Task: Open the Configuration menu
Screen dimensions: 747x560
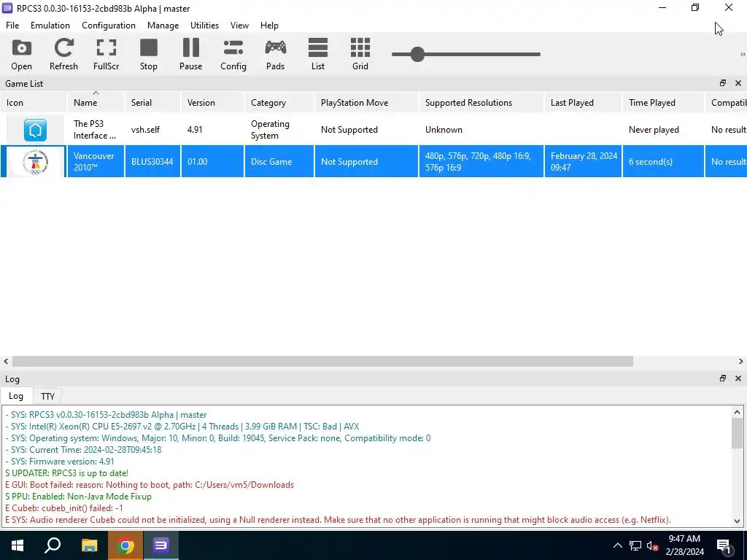Action: [x=109, y=26]
